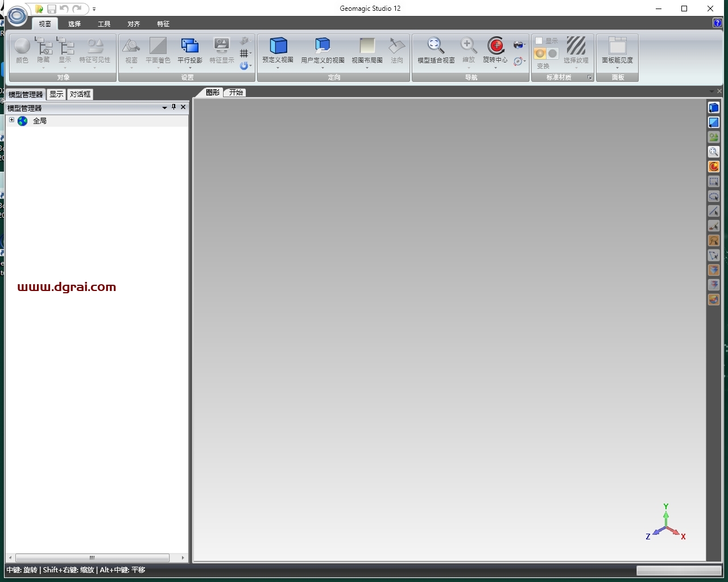Image resolution: width=728 pixels, height=582 pixels.
Task: Check the 显示 checkbox in 标准材质
Action: pyautogui.click(x=539, y=41)
